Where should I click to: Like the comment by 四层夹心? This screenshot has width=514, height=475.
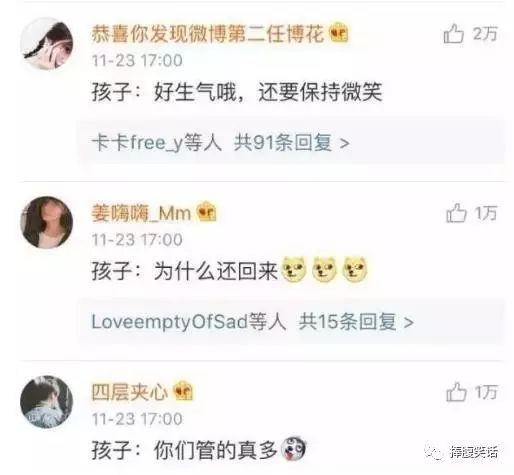point(456,392)
